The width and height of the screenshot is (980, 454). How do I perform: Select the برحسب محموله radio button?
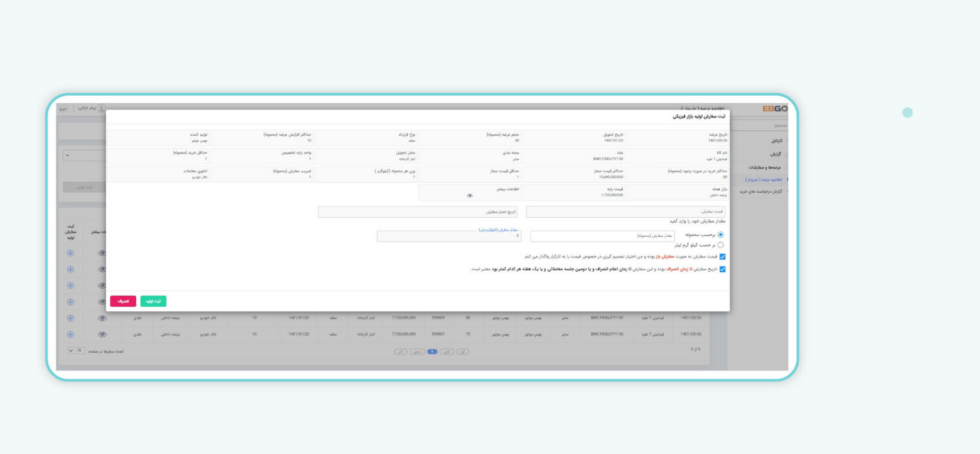[720, 235]
